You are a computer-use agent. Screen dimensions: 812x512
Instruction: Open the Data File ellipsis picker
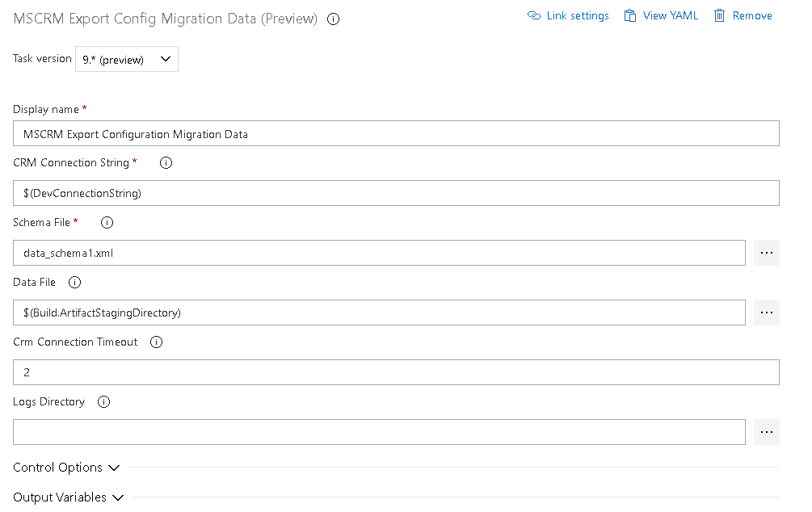point(766,313)
